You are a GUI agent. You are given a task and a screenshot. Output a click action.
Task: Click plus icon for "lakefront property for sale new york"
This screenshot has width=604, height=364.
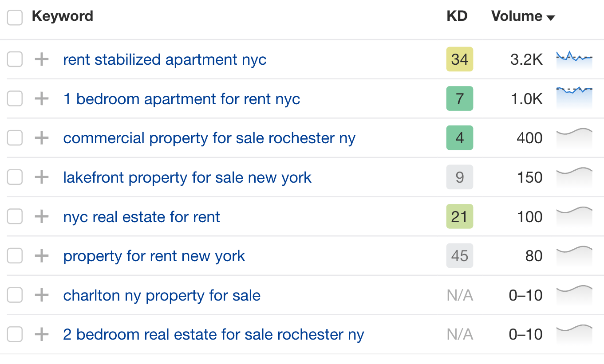pyautogui.click(x=41, y=177)
